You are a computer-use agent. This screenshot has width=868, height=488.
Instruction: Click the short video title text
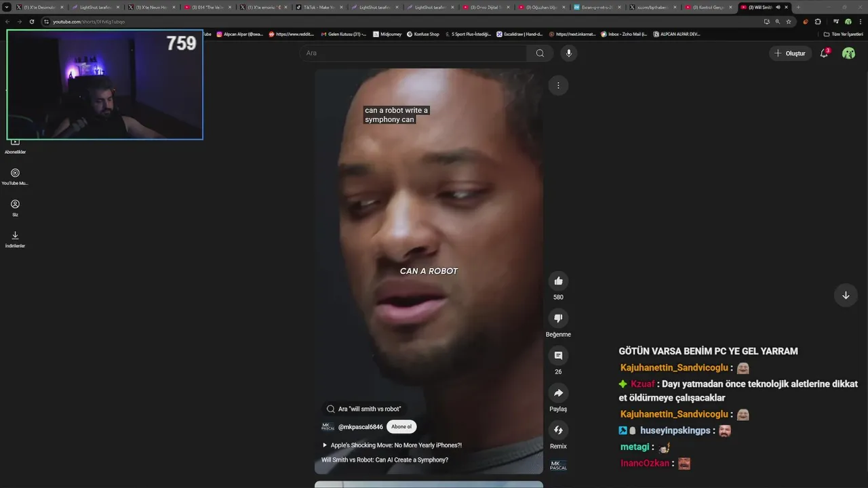tap(384, 460)
